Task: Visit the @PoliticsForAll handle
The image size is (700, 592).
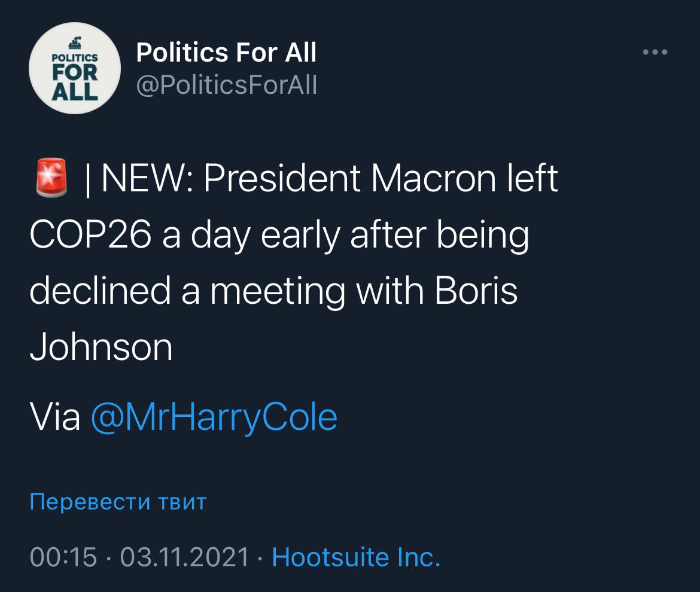Action: pyautogui.click(x=227, y=86)
